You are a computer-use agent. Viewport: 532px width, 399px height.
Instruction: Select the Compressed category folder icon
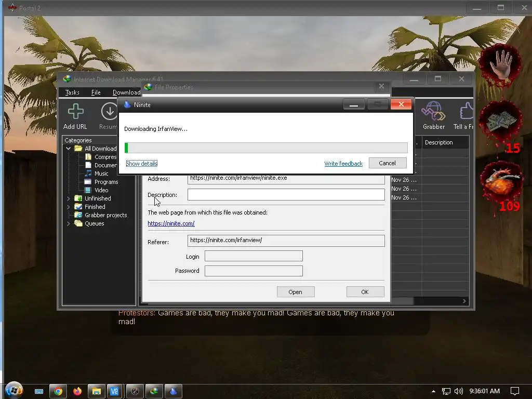click(x=88, y=157)
